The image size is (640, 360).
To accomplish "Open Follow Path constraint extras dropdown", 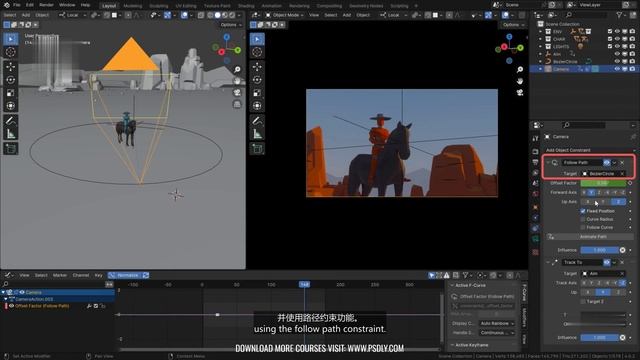I will pyautogui.click(x=614, y=162).
